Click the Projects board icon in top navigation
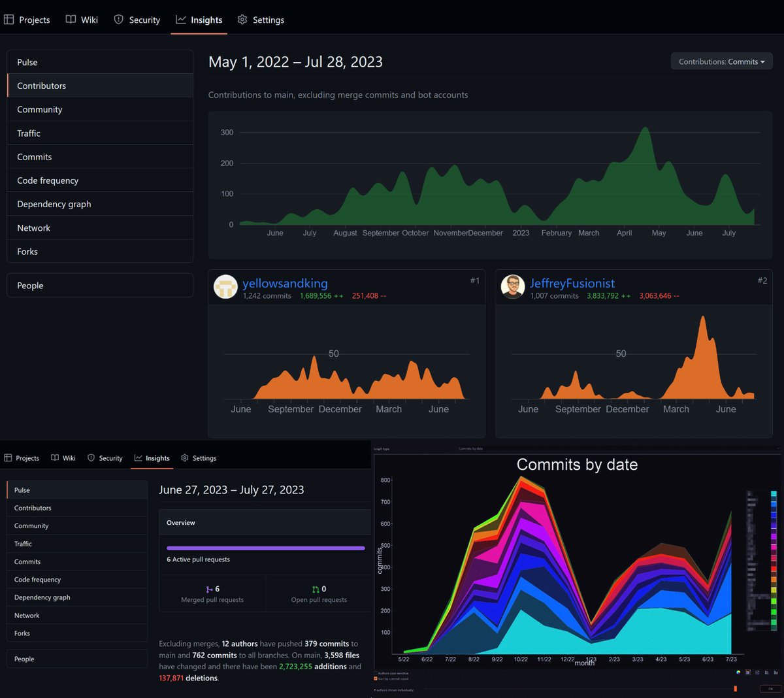 click(8, 20)
